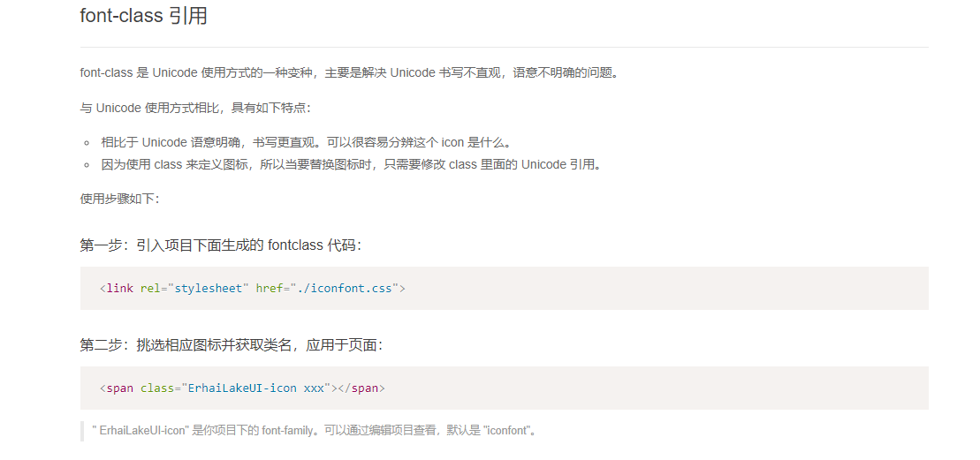This screenshot has height=460, width=980.
Task: Click the gray blockquote bar beside the note
Action: click(82, 431)
